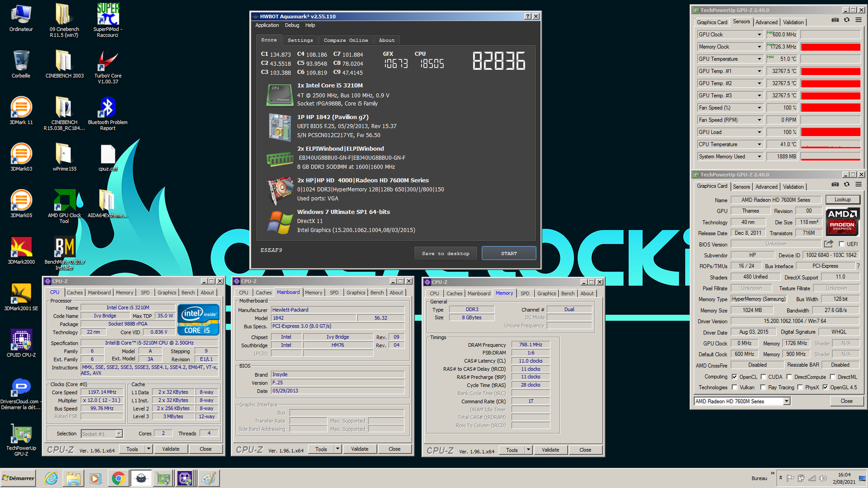Open the Tools dropdown arrow in CPU-Z CPU window
This screenshot has height=488, width=868.
tap(148, 449)
